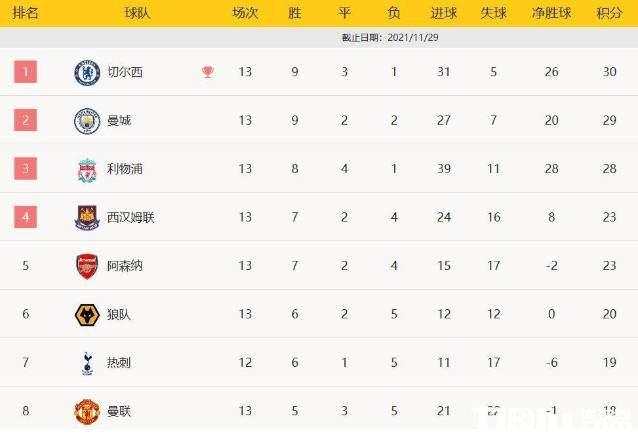
Task: Click the red rank 1 badge
Action: coord(26,72)
